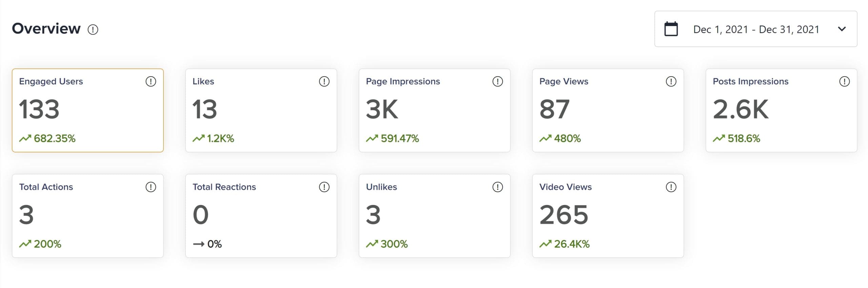This screenshot has width=868, height=288.
Task: Choose the Page Impressions card
Action: click(x=434, y=110)
